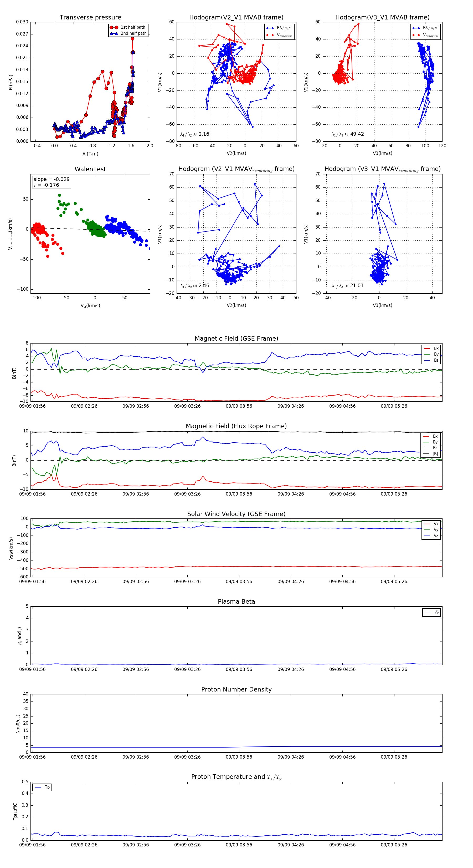Select the 'By' legend entry in GSE panel
This screenshot has height=868, width=473.
431,355
